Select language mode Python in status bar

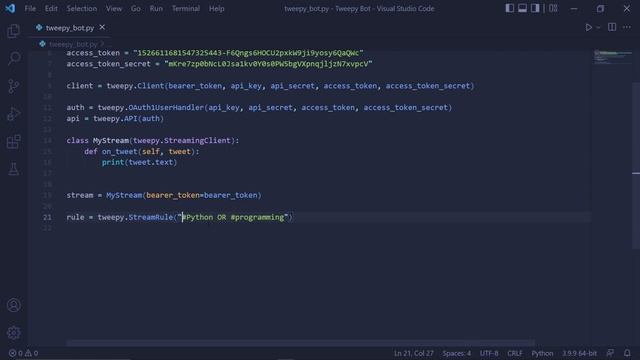(542, 353)
